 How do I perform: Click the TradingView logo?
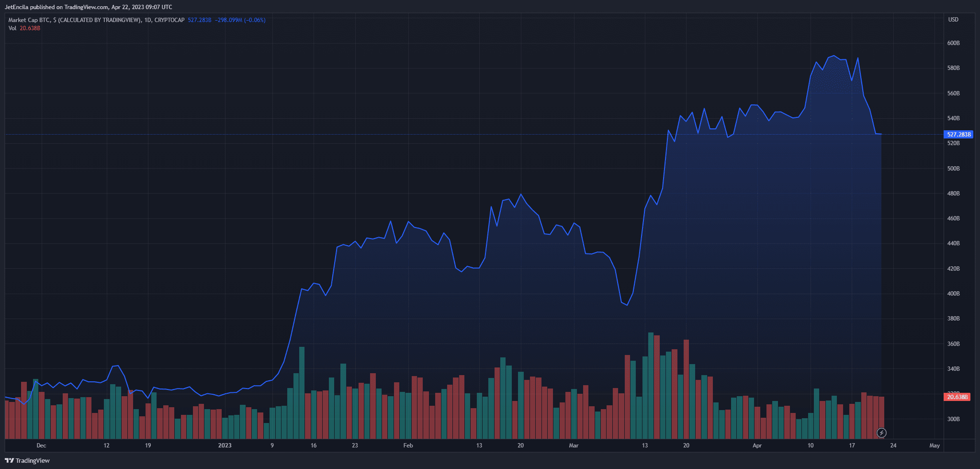click(28, 460)
